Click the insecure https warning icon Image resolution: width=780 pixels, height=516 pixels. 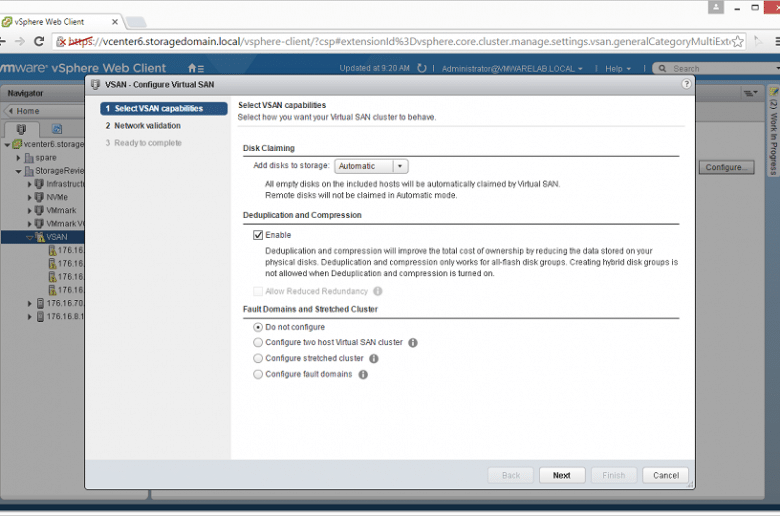tap(61, 42)
